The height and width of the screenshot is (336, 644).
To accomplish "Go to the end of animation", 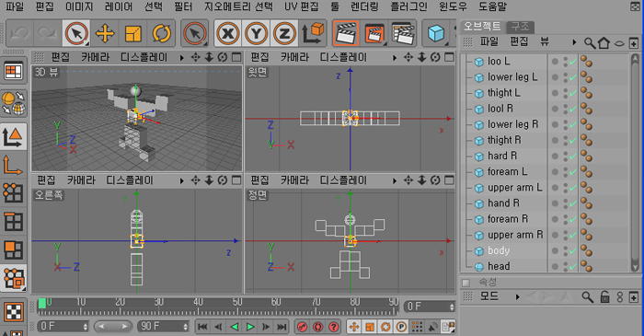I will tap(282, 327).
